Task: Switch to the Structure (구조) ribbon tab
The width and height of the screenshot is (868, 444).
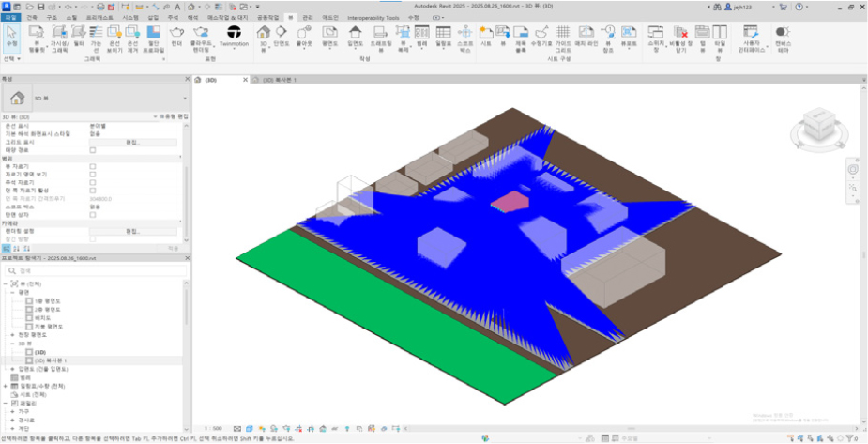Action: pyautogui.click(x=52, y=18)
